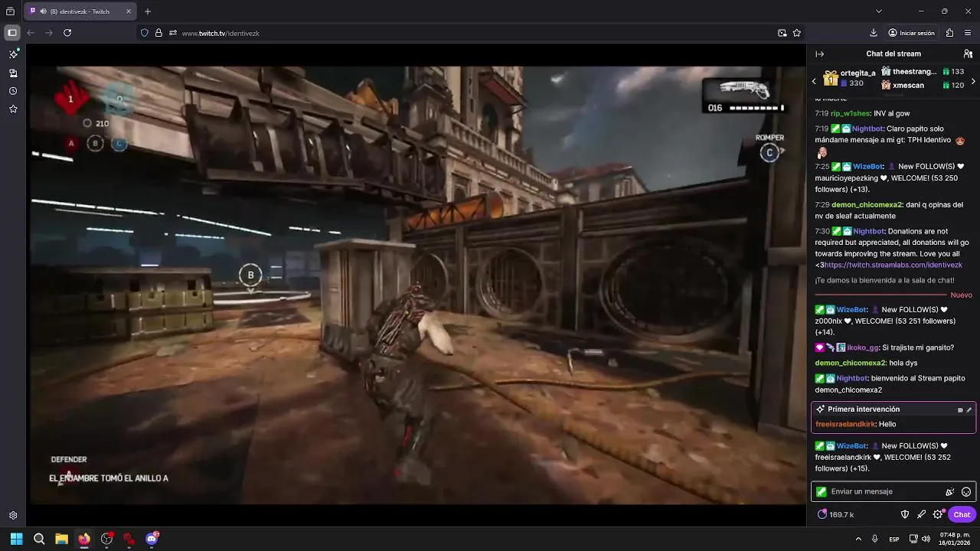
Task: Open bookmarks star sidebar icon
Action: (x=13, y=109)
